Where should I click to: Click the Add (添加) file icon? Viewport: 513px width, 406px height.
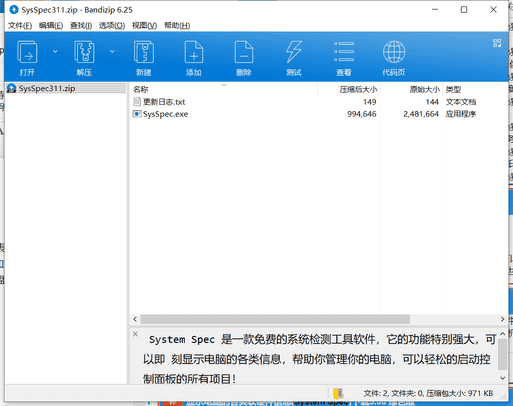click(194, 52)
